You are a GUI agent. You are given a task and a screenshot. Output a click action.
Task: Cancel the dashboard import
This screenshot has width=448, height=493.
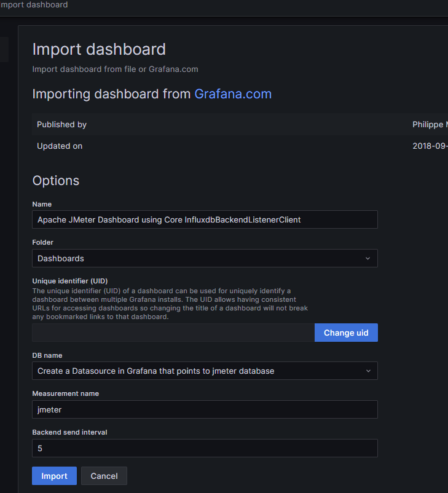104,476
